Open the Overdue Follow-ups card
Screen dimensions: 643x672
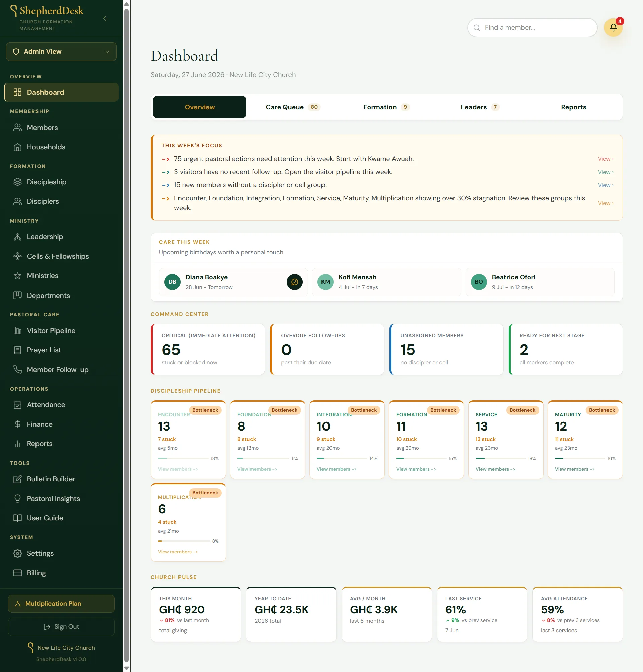pyautogui.click(x=327, y=349)
